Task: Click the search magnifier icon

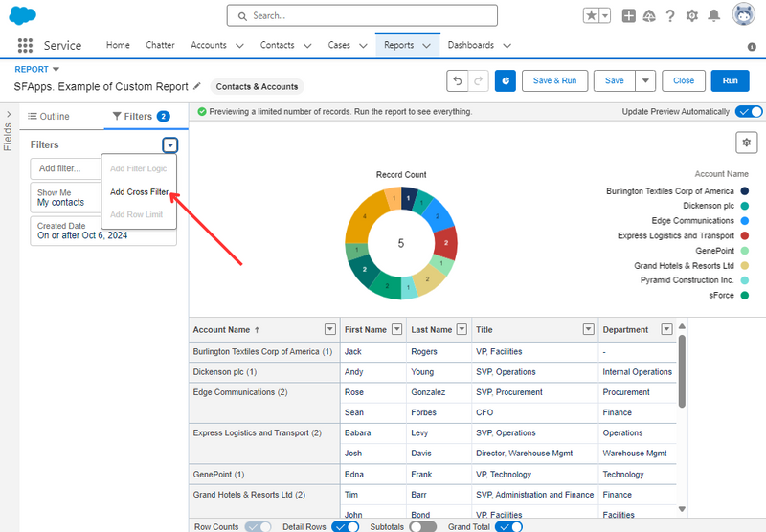Action: tap(242, 16)
